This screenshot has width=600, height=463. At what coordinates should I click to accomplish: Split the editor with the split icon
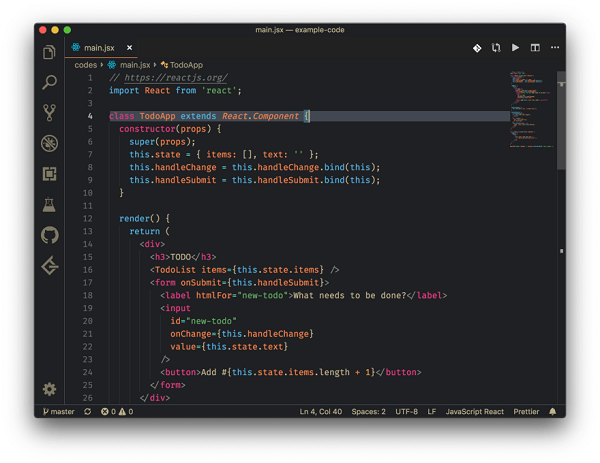tap(535, 48)
